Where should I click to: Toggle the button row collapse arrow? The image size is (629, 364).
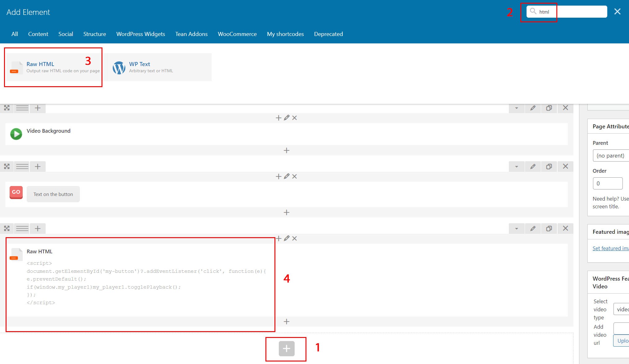(517, 166)
